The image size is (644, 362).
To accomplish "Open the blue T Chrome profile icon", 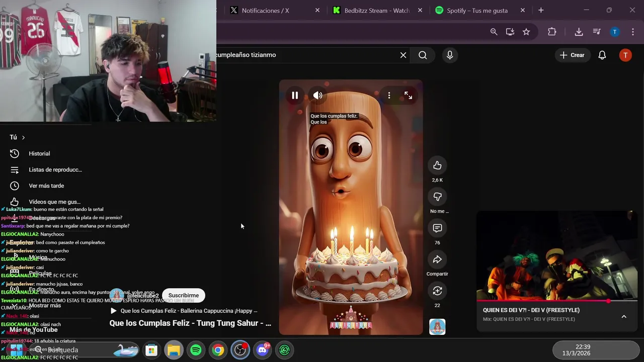I will coord(614,32).
